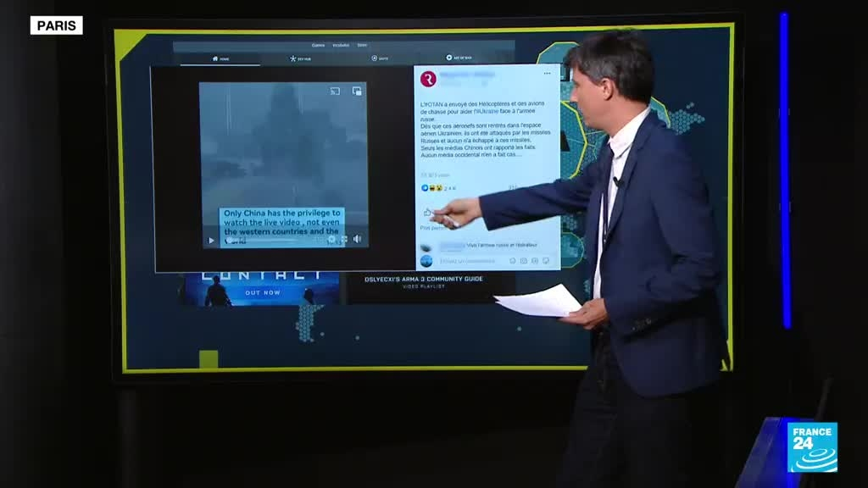Screen dimensions: 868x488
Task: Open the Incubator menu at top
Action: [x=341, y=46]
